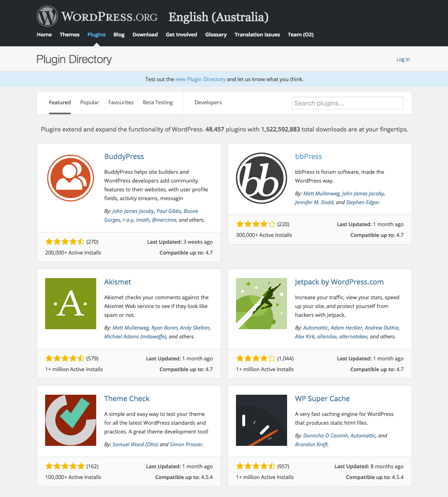The image size is (448, 497).
Task: Open the WP Super Cache title link
Action: (x=322, y=399)
